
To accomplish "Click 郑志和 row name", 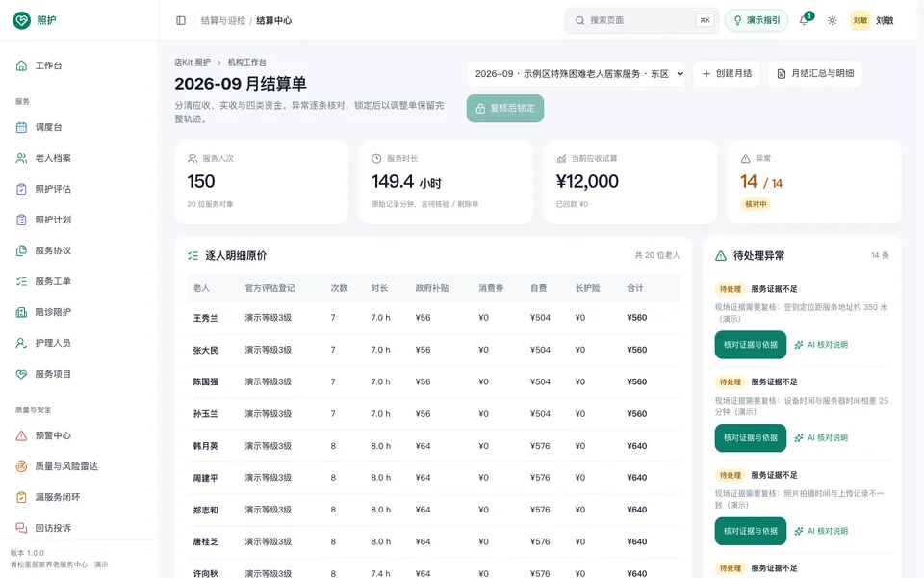I will point(206,510).
